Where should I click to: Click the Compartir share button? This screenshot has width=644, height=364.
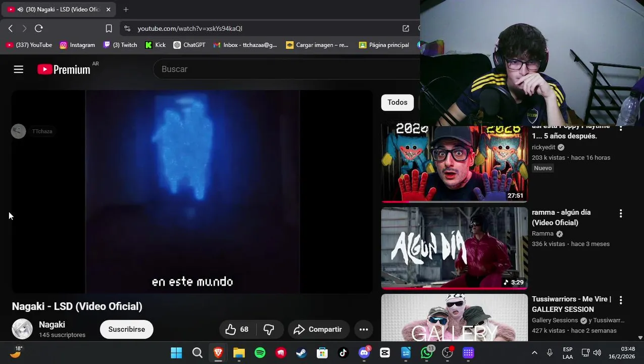click(318, 329)
